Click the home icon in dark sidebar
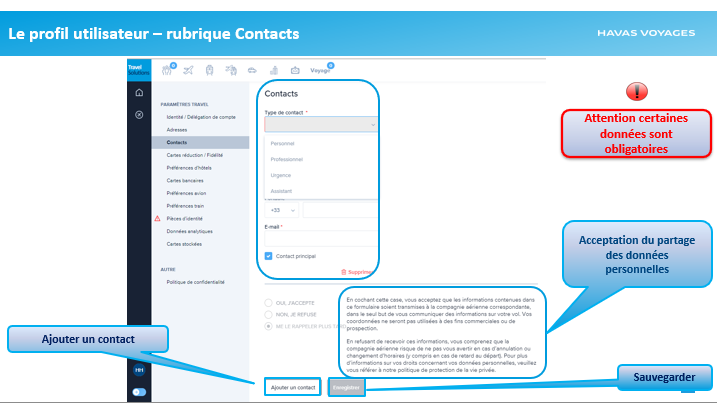The height and width of the screenshot is (403, 717). (139, 92)
